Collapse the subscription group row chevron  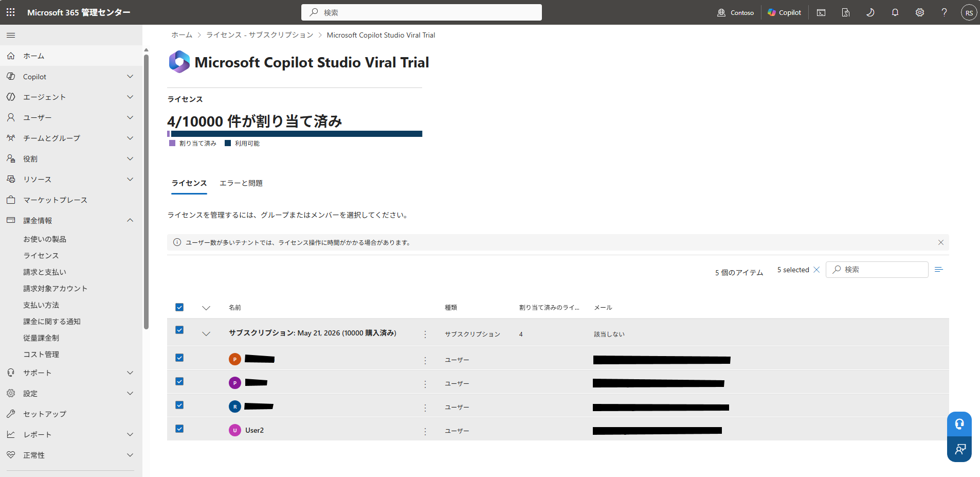point(206,333)
